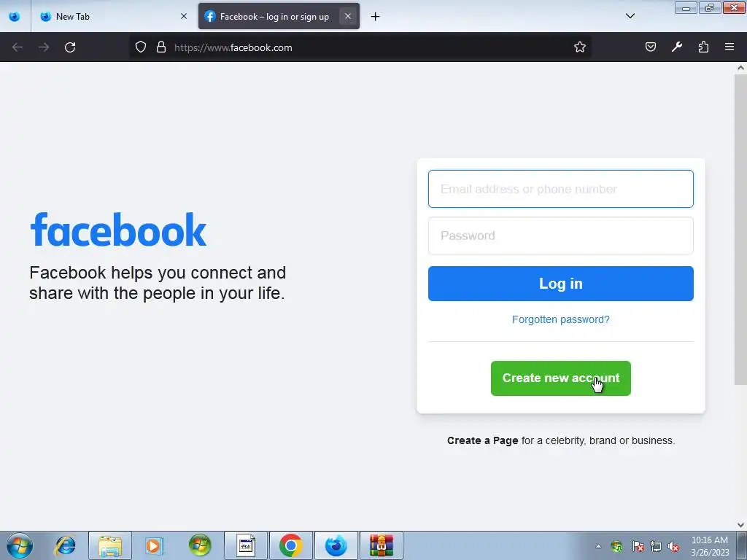Open the clock showing 10:16 AM
This screenshot has width=747, height=560.
710,546
